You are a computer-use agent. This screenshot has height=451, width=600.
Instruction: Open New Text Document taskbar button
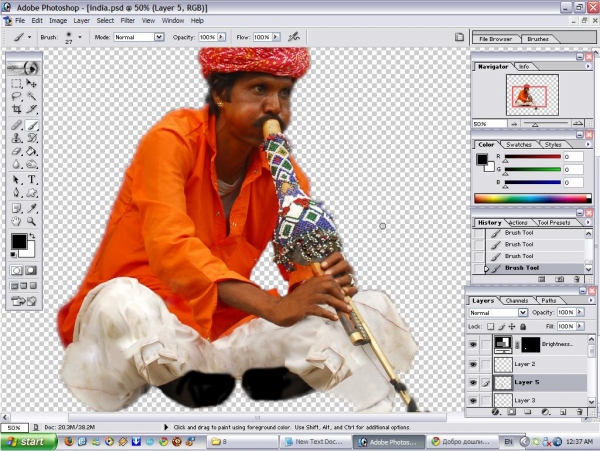(315, 442)
